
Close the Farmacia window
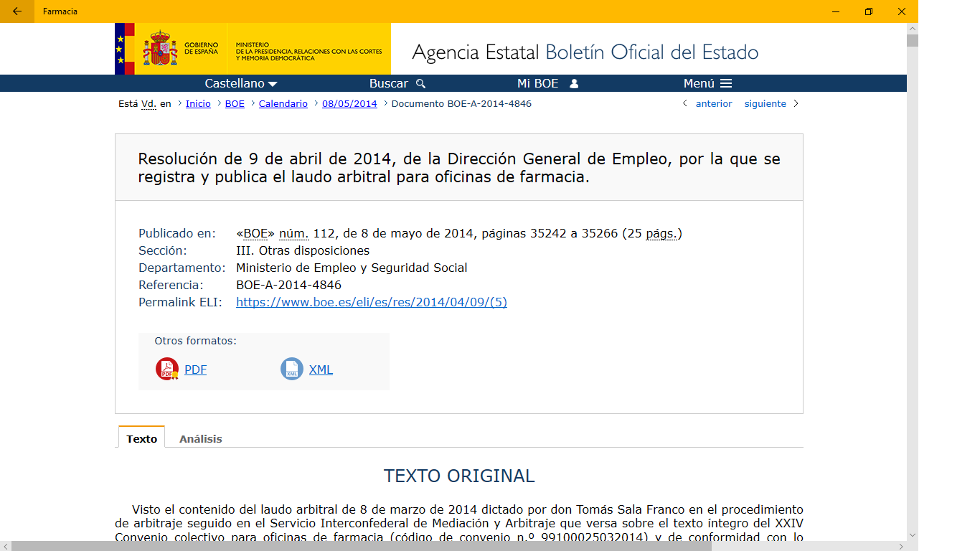point(902,11)
